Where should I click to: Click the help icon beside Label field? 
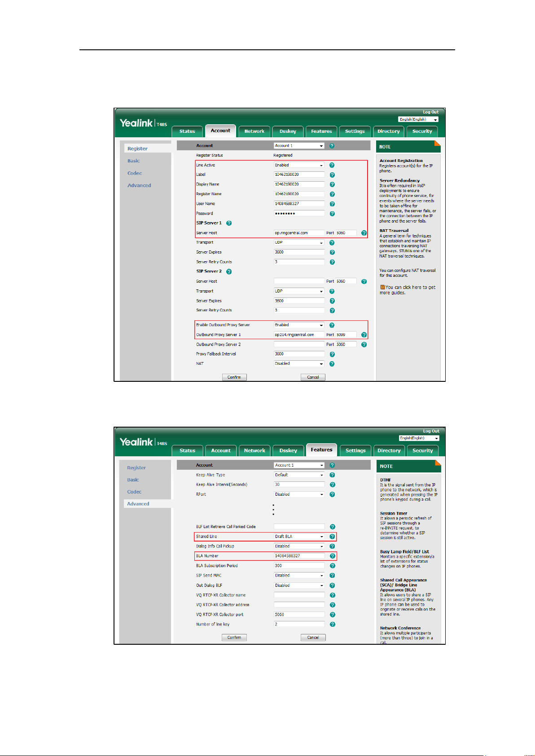click(332, 175)
